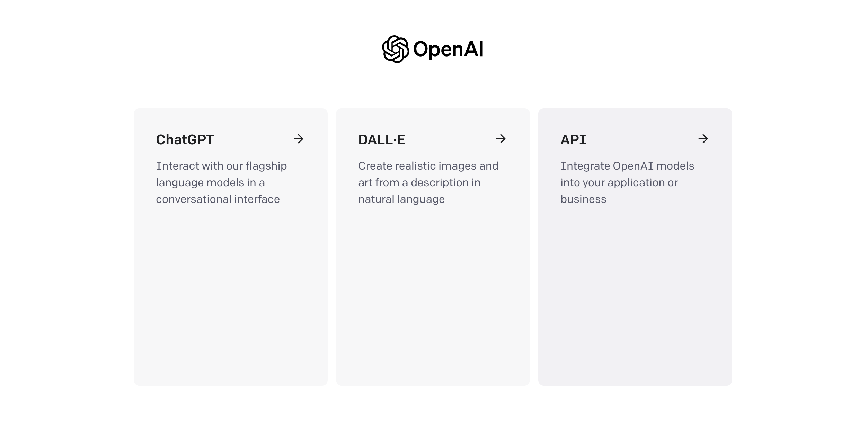The height and width of the screenshot is (439, 868).
Task: Click the 'Create realistic images and' text line
Action: click(x=428, y=166)
